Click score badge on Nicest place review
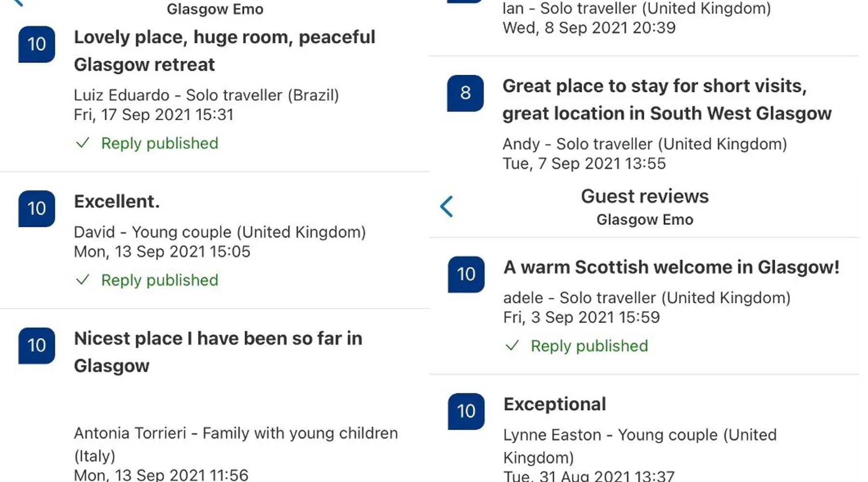The height and width of the screenshot is (482, 868). coord(37,346)
